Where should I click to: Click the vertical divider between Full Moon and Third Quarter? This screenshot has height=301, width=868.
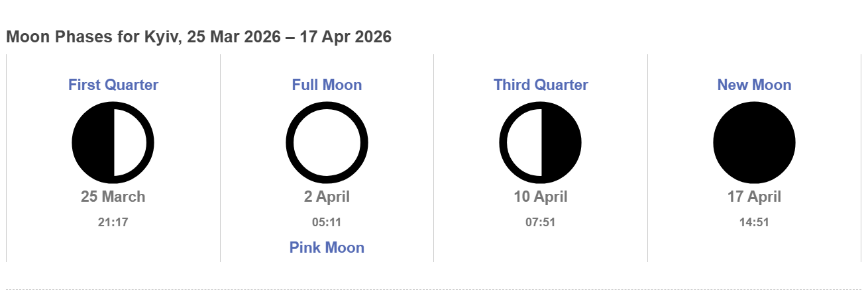click(433, 159)
